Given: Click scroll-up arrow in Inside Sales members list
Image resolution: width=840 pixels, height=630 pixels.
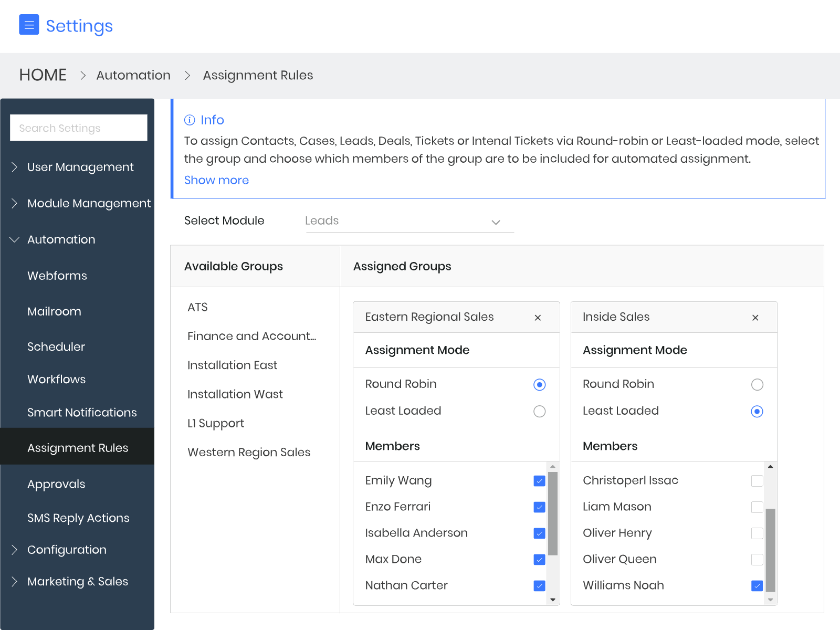Looking at the screenshot, I should click(x=770, y=467).
